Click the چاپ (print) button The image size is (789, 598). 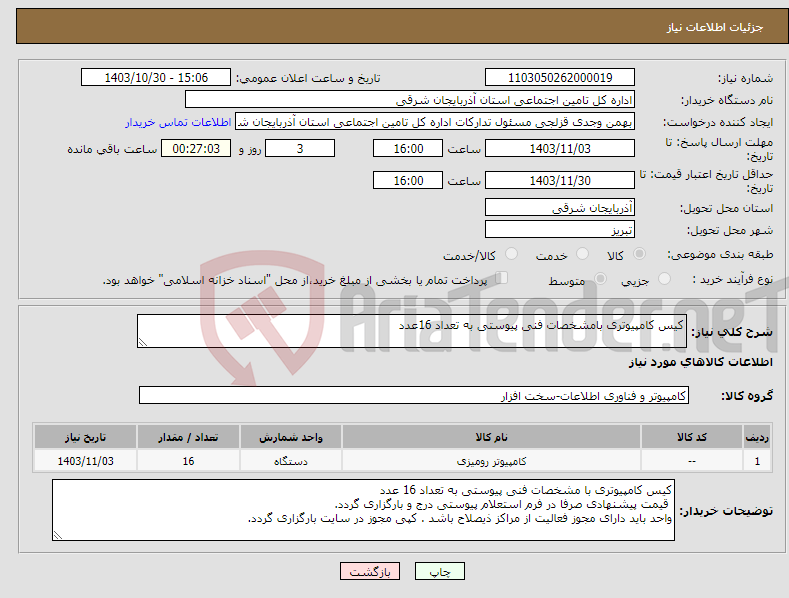[439, 572]
